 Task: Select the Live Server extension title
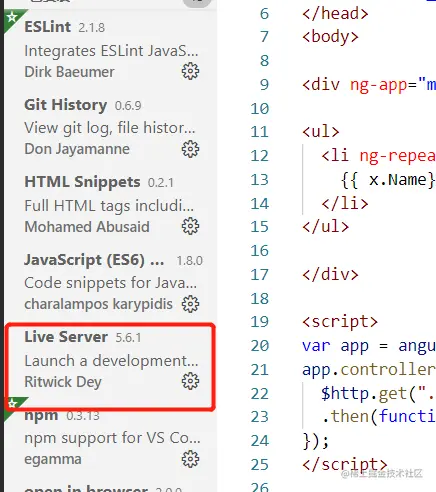[66, 337]
